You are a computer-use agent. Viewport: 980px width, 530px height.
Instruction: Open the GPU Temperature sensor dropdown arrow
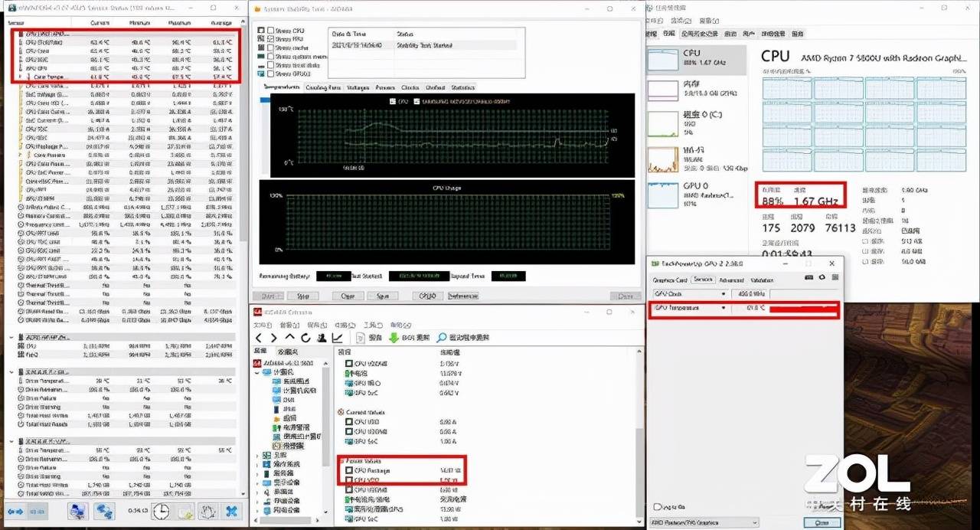[723, 308]
